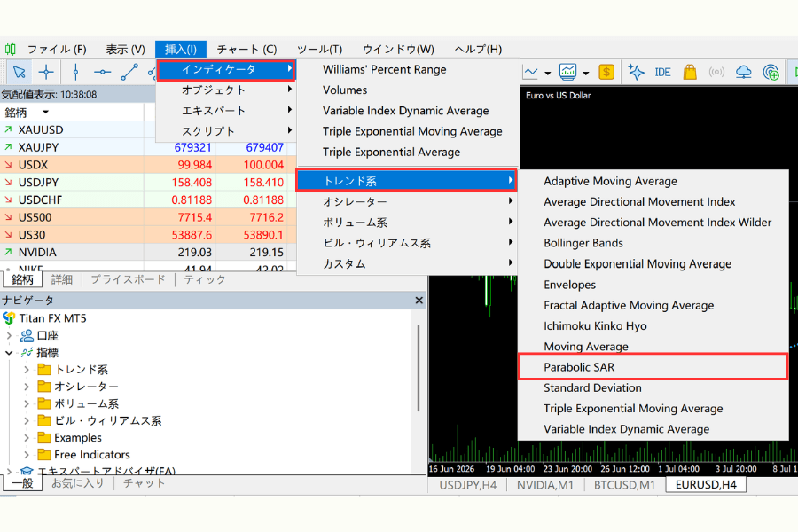Open the ビル・ウィリアムス系 submenu entry
The image size is (798, 532).
point(407,243)
